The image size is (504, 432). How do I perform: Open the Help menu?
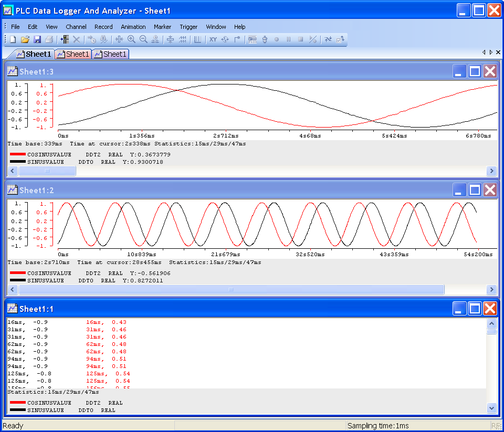point(239,27)
